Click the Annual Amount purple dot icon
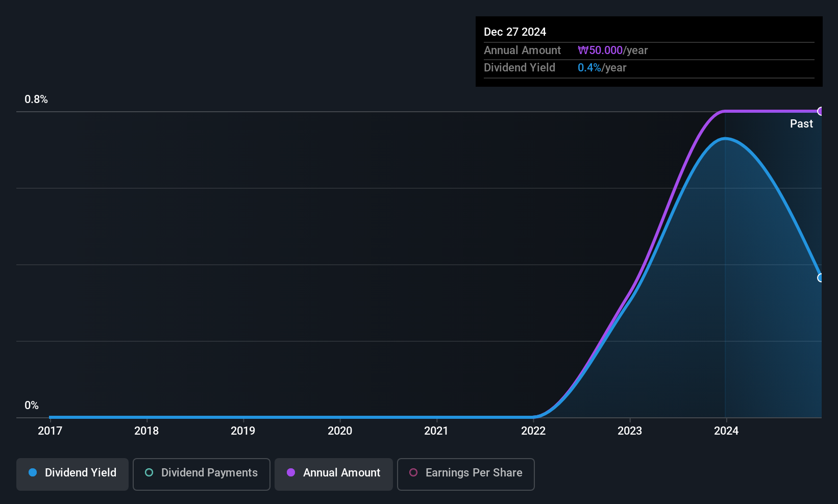 (291, 473)
